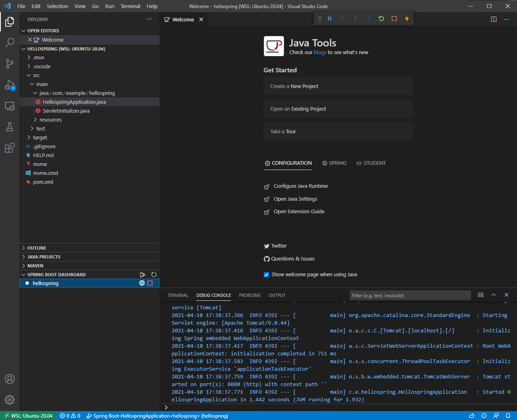Screen dimensions: 517x420
Task: Maximize the bottom panel
Action: pyautogui.click(x=494, y=295)
